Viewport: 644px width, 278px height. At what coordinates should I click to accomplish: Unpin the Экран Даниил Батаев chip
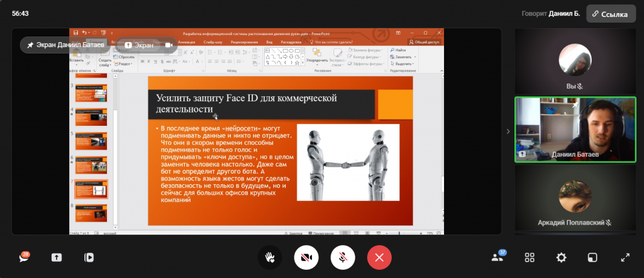[66, 45]
